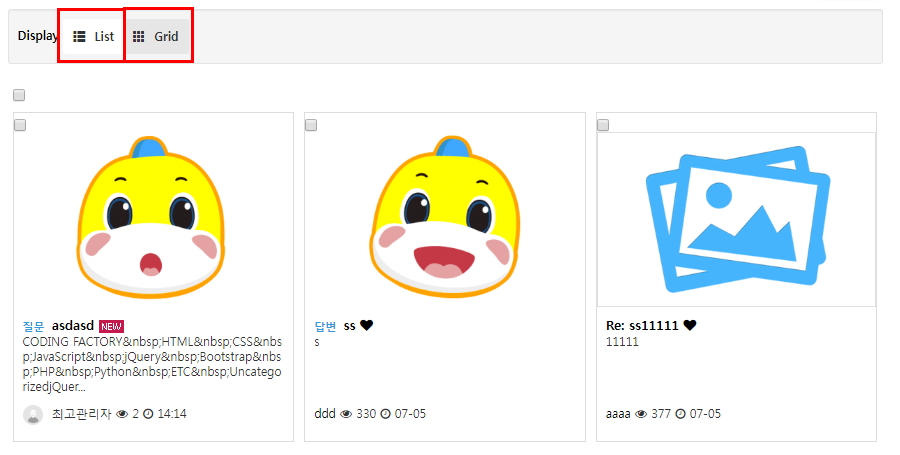Click the excerpt text "11111"

[622, 342]
